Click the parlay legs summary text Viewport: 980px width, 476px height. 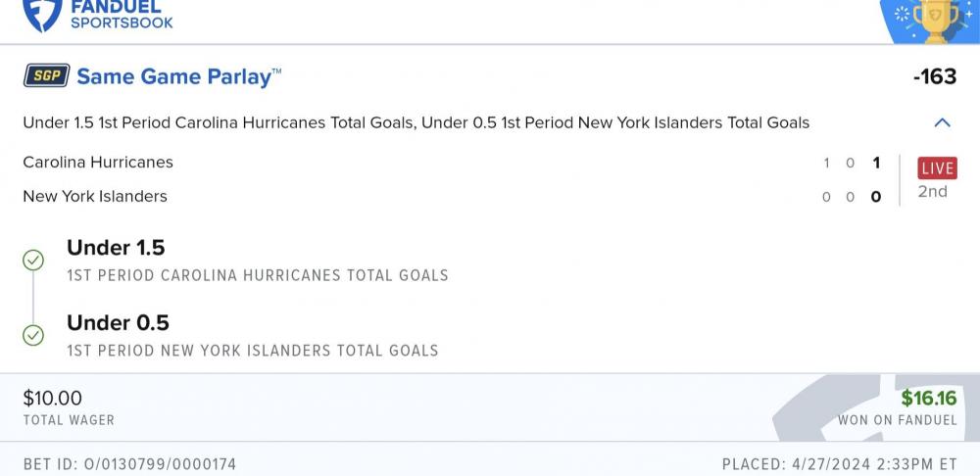point(416,123)
